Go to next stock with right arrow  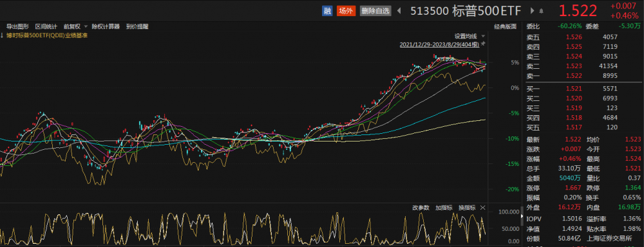[533, 11]
